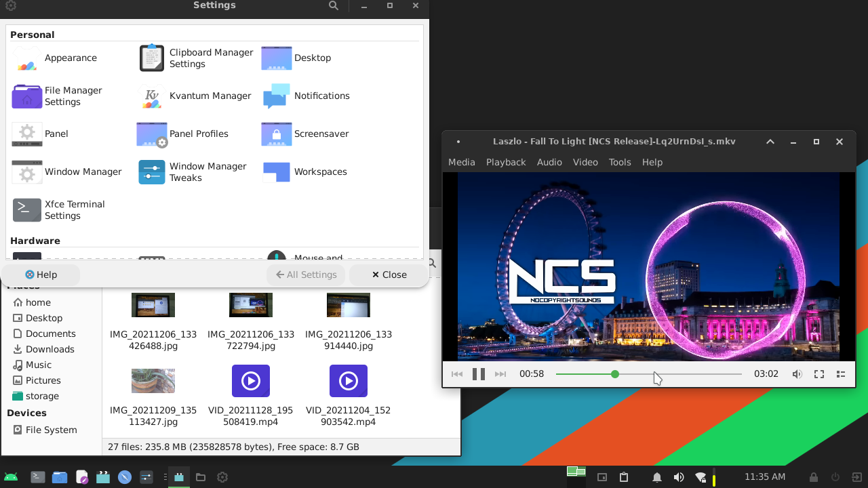This screenshot has width=868, height=488.
Task: Open the playlist toggle in media player
Action: [841, 374]
